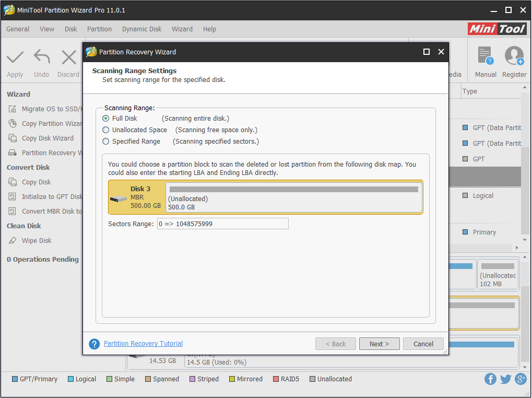Click the Back button

(x=336, y=344)
